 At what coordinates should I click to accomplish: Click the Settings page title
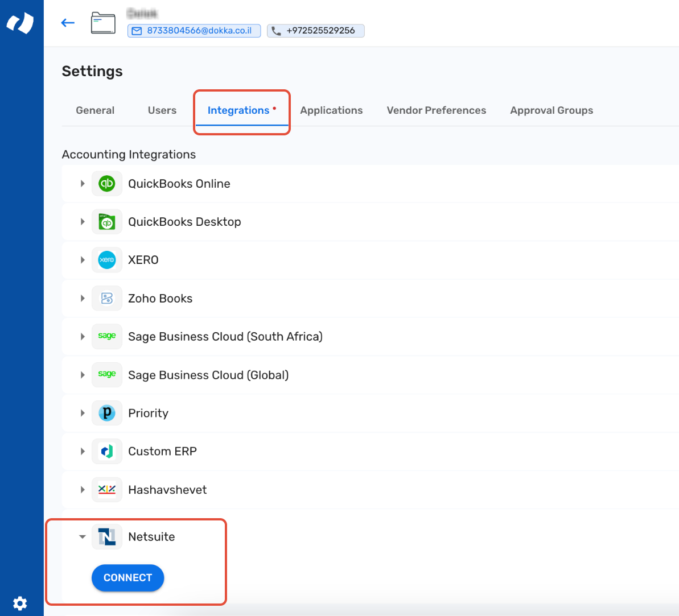pos(92,72)
